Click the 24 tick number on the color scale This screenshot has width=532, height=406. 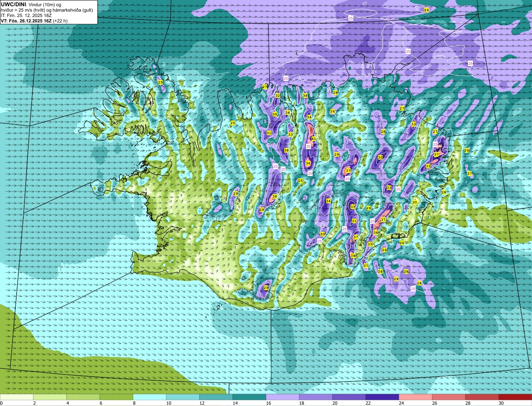point(401,403)
